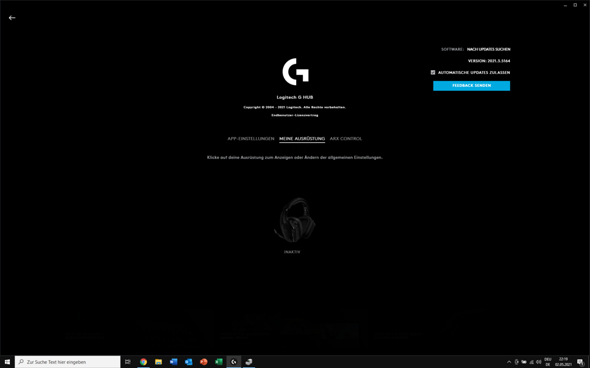This screenshot has width=590, height=368.
Task: Go back using the arrow icon
Action: click(12, 18)
